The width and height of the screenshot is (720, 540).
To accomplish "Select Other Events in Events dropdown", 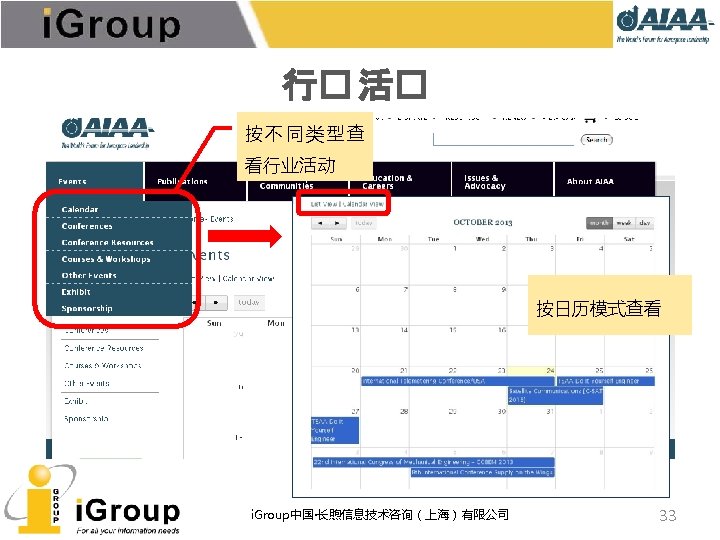I will [89, 275].
